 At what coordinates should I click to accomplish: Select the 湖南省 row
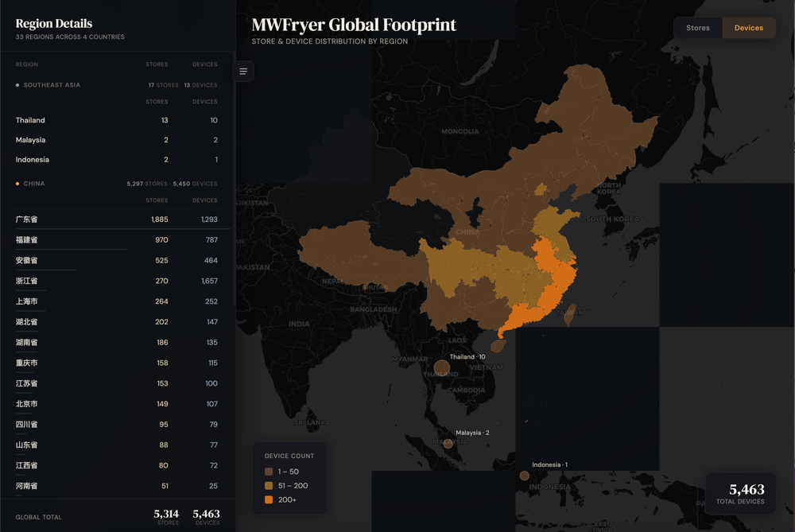[117, 342]
